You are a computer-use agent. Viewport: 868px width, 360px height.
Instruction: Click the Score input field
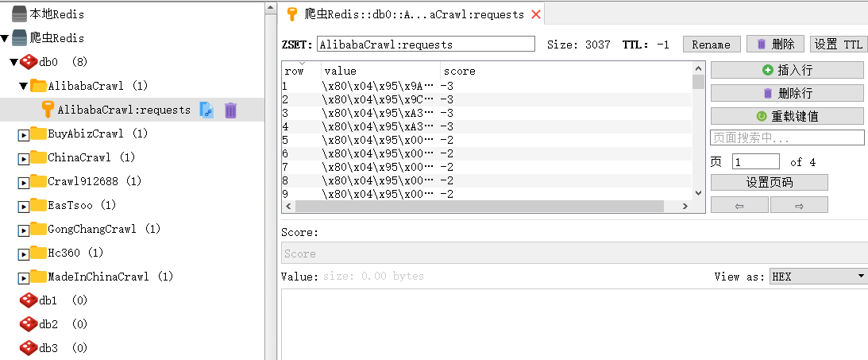pyautogui.click(x=575, y=253)
